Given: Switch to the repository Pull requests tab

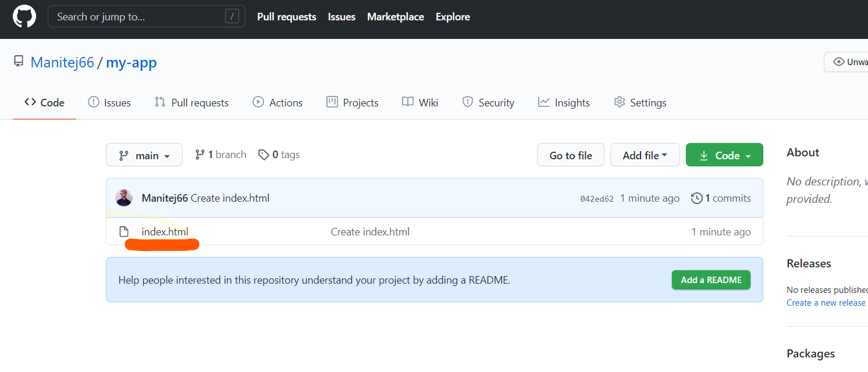Looking at the screenshot, I should [191, 102].
